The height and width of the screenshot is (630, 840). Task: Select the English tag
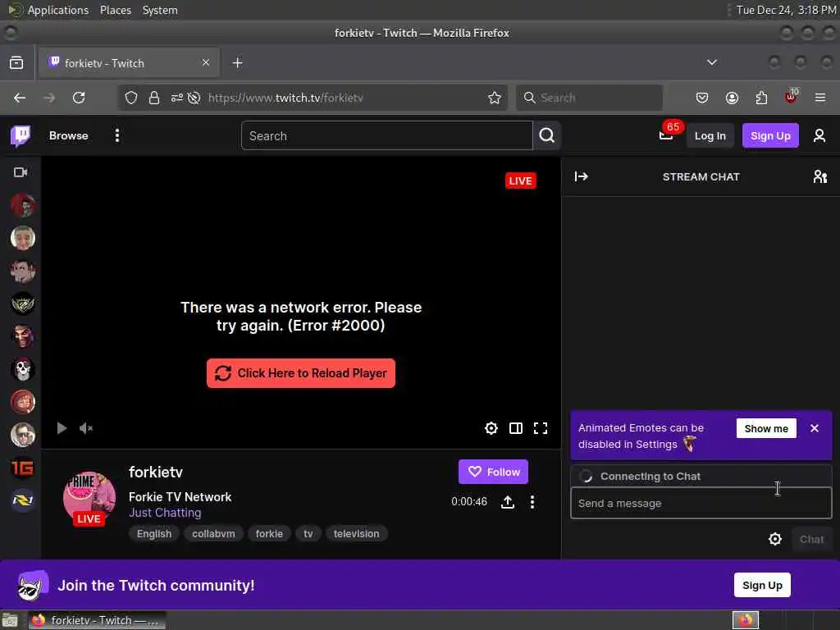click(x=154, y=533)
